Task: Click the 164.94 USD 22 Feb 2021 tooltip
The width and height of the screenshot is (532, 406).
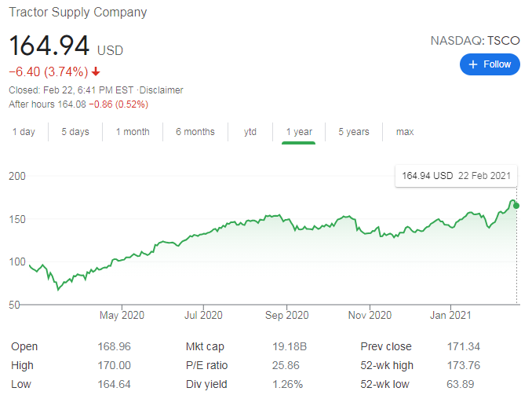Action: click(457, 176)
